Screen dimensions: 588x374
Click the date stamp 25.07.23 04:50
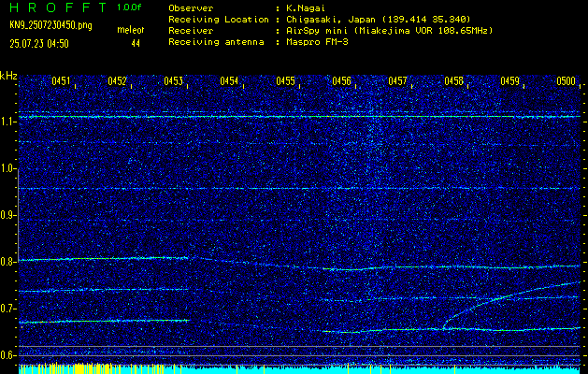tap(39, 44)
